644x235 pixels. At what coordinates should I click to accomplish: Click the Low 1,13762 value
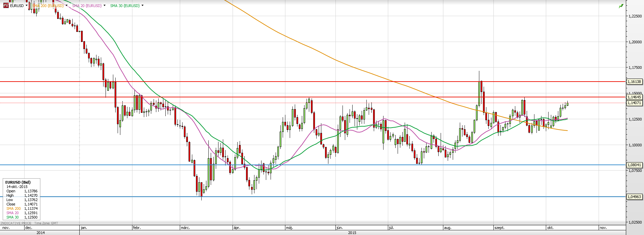tap(31, 200)
